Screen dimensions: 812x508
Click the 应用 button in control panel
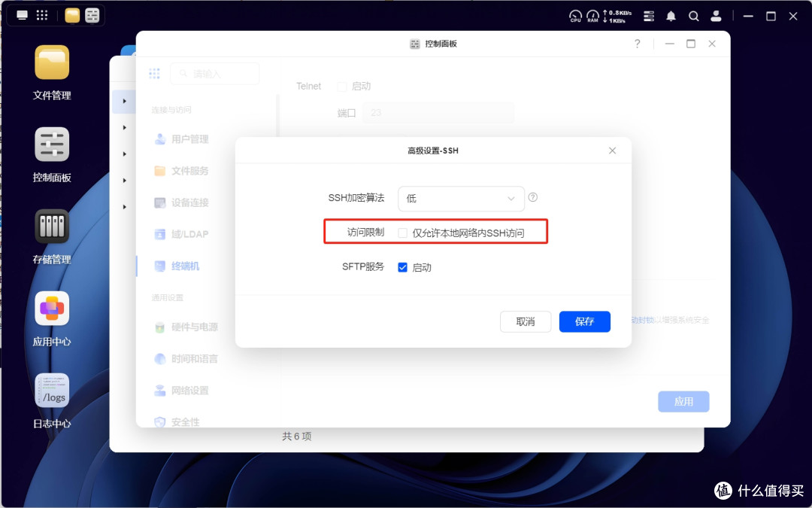pos(683,402)
